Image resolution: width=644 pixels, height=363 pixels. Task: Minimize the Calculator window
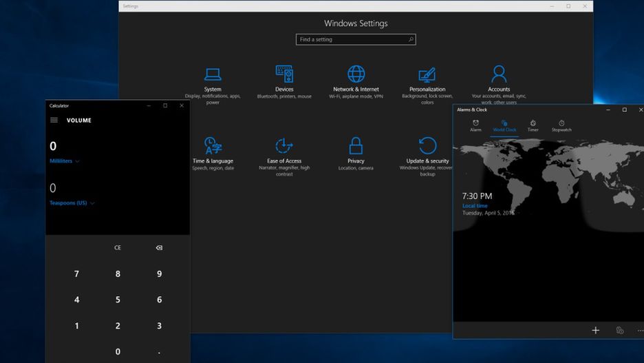click(149, 105)
